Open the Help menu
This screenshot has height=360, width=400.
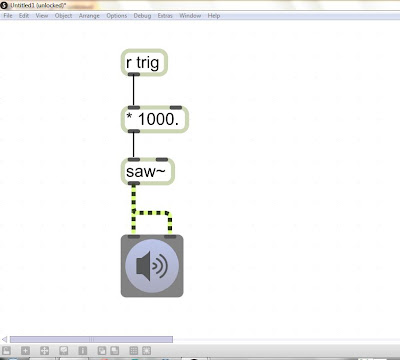[214, 16]
